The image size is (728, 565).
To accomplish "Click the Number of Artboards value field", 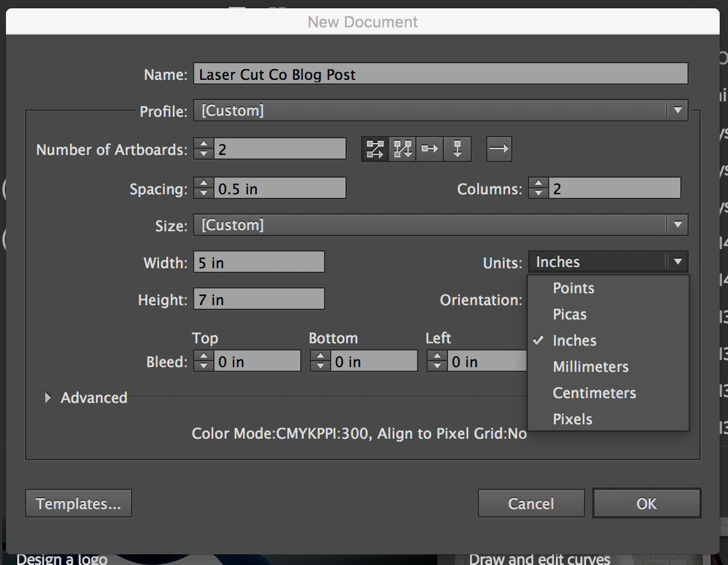I will click(x=280, y=149).
